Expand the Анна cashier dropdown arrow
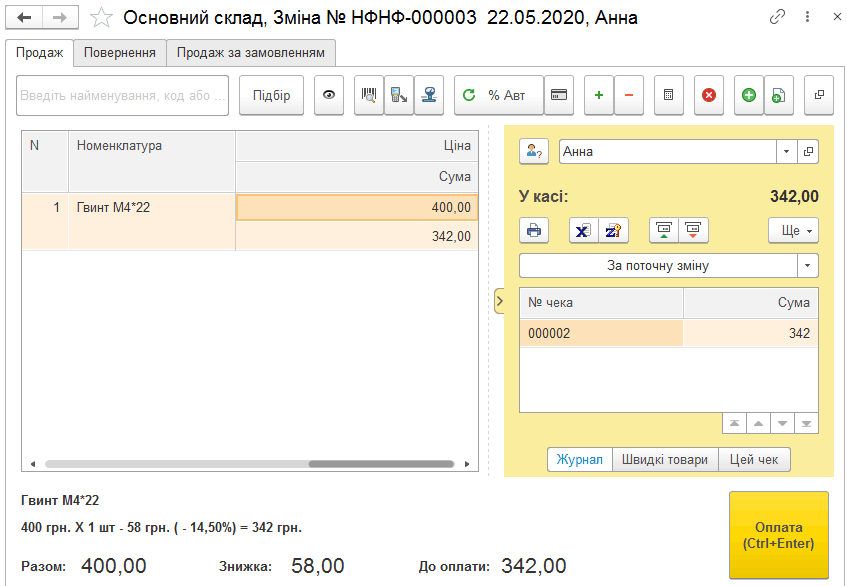 786,152
